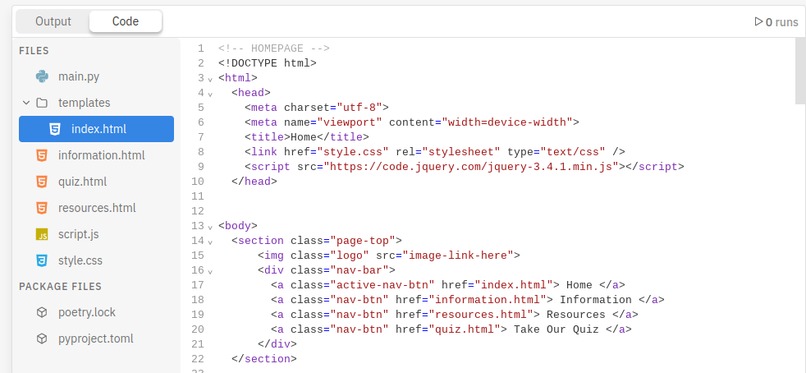Collapse the html tag on line 3
Screen dimensions: 806x373
210,79
